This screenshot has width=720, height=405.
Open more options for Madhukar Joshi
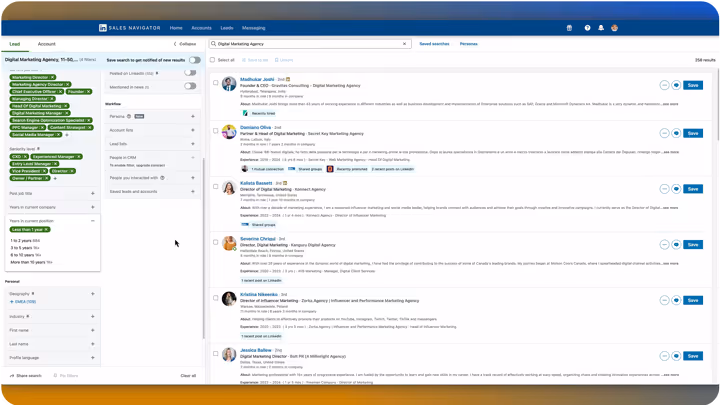click(x=664, y=85)
